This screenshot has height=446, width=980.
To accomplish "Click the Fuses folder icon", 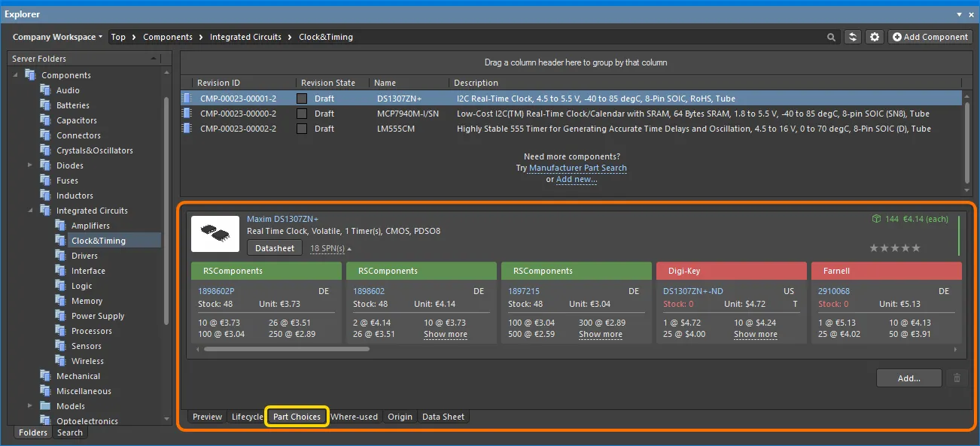I will (x=46, y=181).
